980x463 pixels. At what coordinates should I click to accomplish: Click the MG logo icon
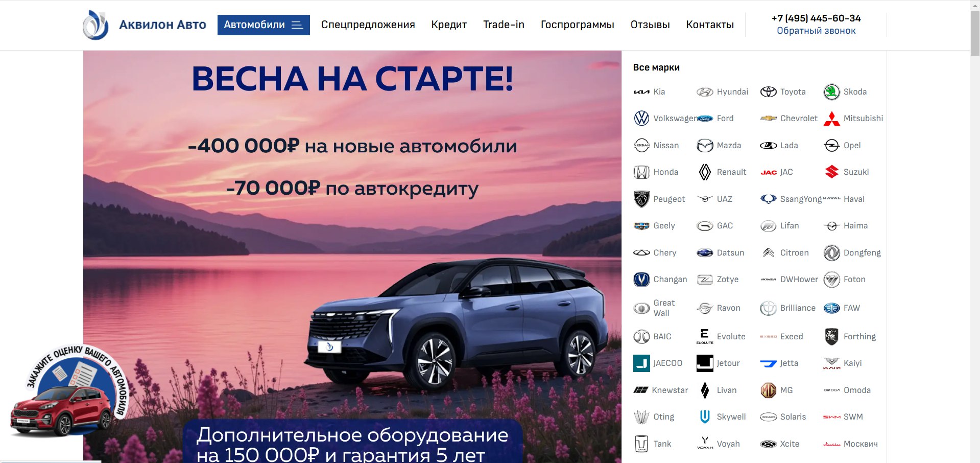768,390
